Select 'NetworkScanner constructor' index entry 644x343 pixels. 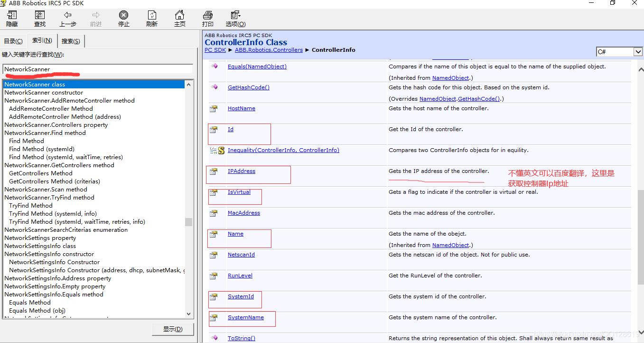tap(44, 93)
